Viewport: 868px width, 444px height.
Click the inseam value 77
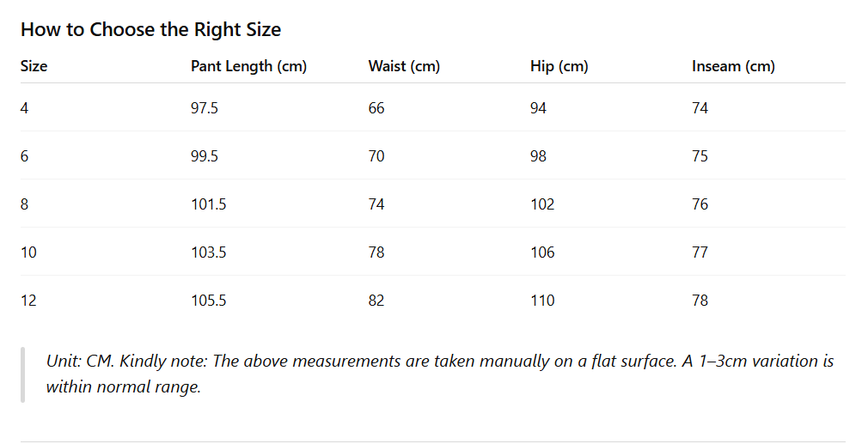click(700, 252)
